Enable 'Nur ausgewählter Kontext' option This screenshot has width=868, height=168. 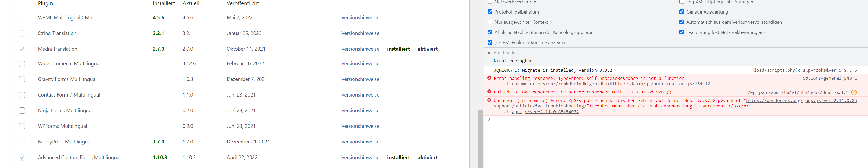[x=490, y=22]
